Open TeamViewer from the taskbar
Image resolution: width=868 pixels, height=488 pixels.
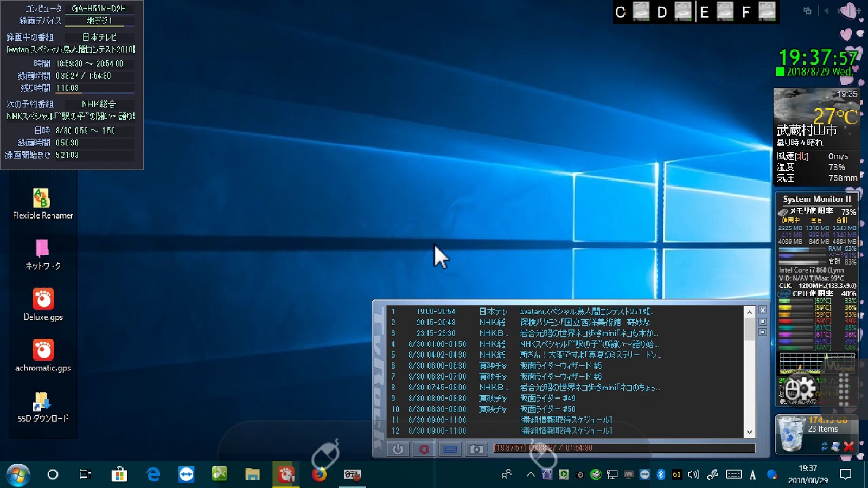(x=186, y=474)
